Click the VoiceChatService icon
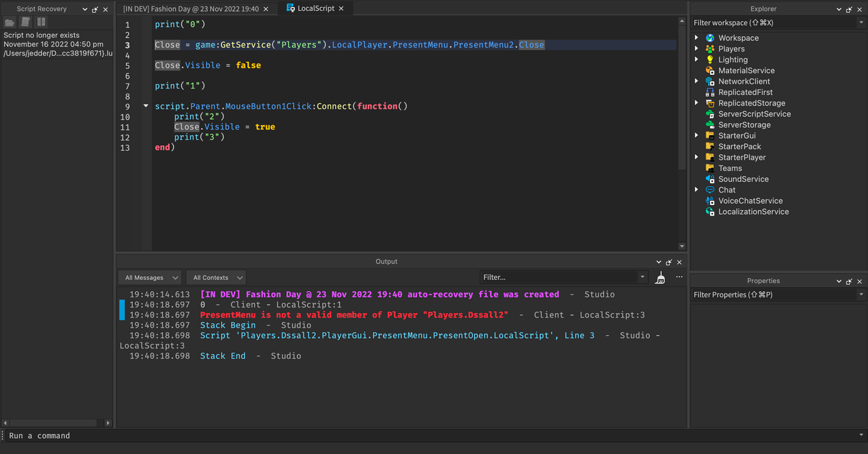The width and height of the screenshot is (868, 454). pos(711,200)
